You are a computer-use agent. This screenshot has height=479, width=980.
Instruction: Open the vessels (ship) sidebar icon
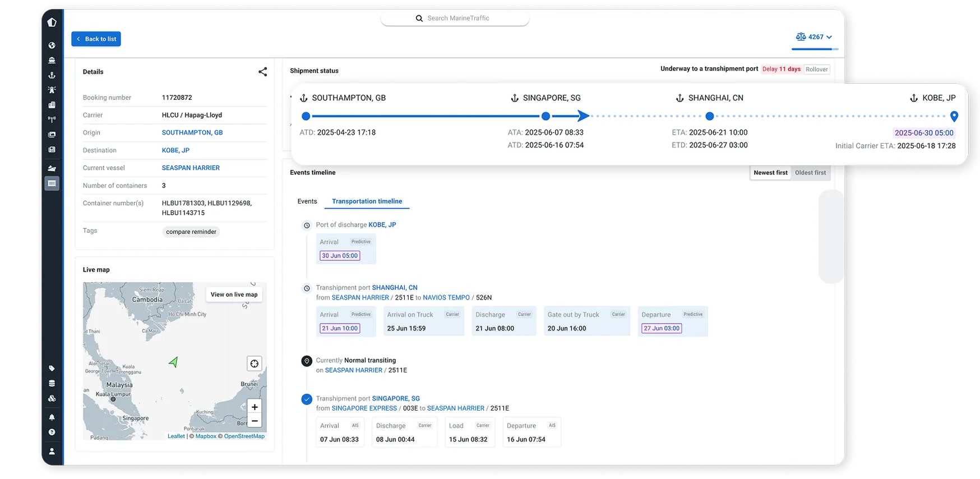tap(52, 60)
